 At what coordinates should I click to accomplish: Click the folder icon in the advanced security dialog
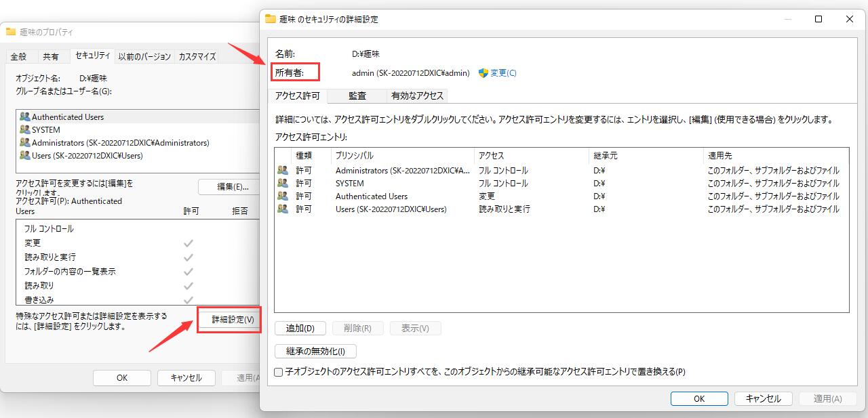[269, 20]
